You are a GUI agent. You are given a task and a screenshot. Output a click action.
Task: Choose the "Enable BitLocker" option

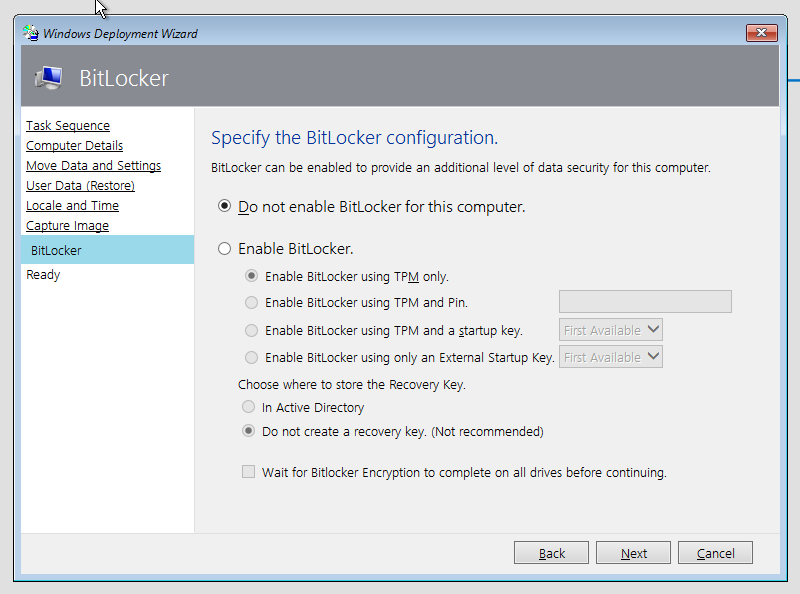(225, 248)
